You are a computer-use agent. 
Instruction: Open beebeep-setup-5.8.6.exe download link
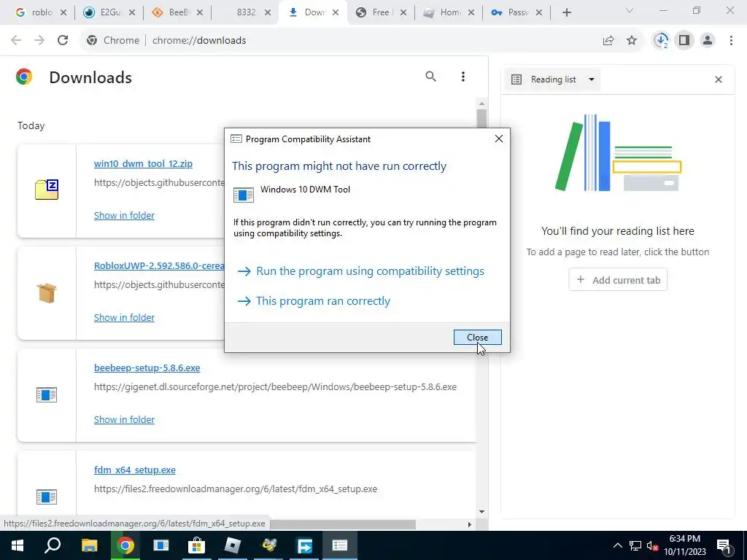147,368
